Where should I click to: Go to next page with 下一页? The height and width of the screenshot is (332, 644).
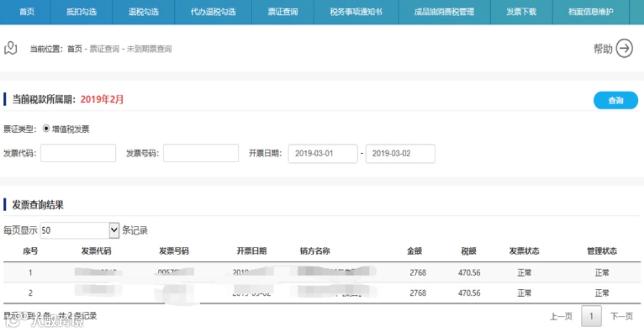coord(622,316)
